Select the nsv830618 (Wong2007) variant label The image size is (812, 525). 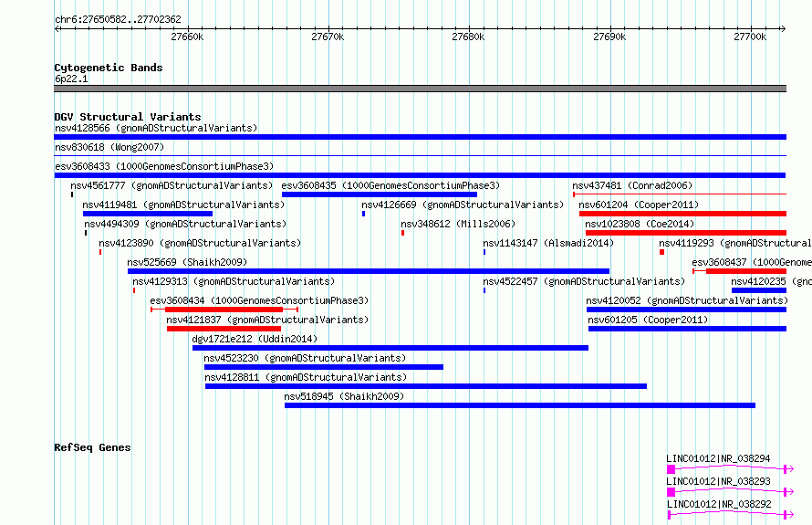[109, 147]
